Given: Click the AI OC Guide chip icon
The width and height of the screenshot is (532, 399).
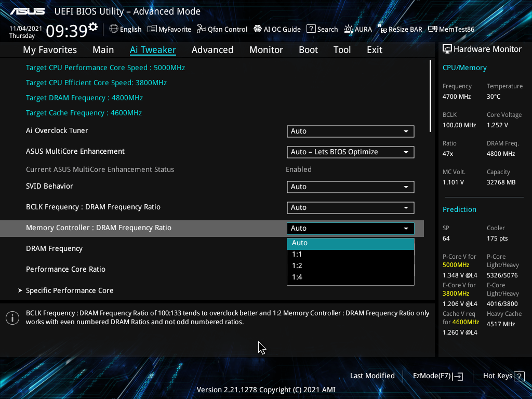Looking at the screenshot, I should [258, 29].
